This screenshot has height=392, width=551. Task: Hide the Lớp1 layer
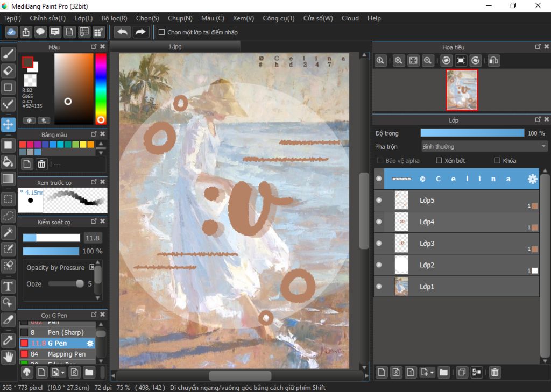379,286
